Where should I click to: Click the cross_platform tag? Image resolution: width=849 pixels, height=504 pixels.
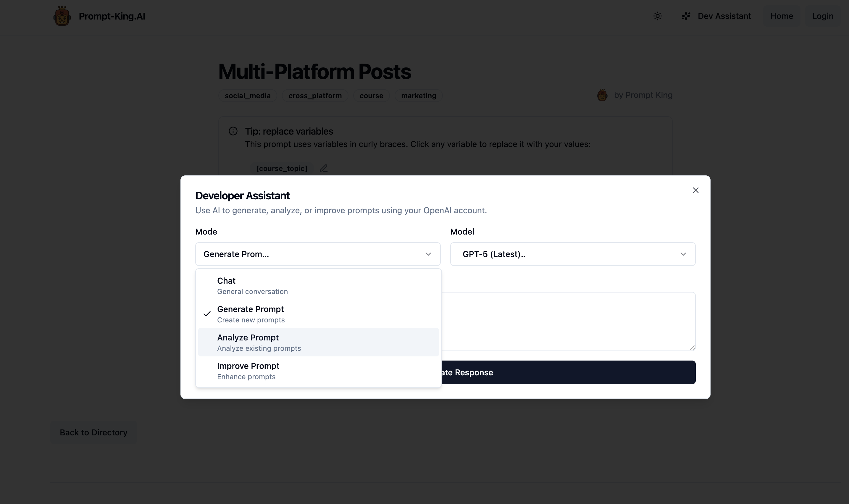[x=315, y=96]
